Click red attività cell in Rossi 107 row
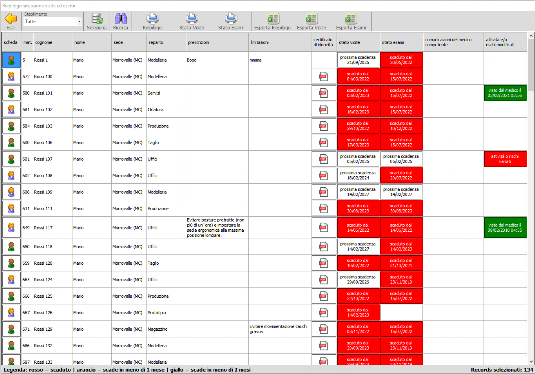This screenshot has width=535, height=374. point(505,159)
